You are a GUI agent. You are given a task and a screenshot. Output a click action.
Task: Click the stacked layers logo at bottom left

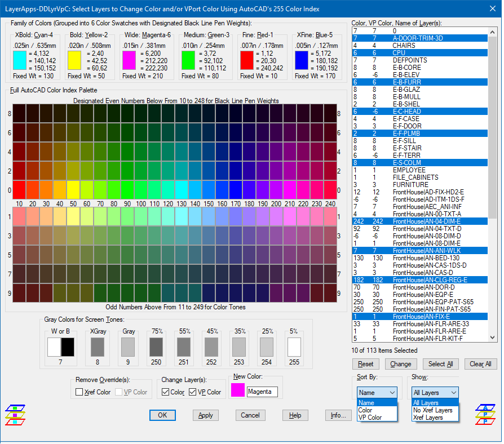tap(15, 414)
